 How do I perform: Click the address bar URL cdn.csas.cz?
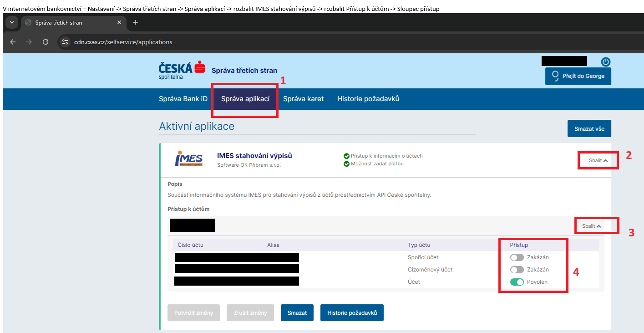click(123, 42)
